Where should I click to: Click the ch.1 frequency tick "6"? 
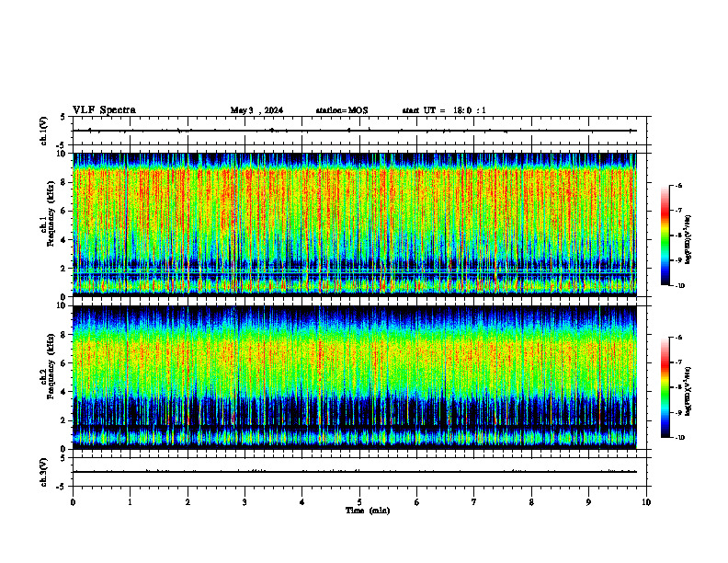63,211
